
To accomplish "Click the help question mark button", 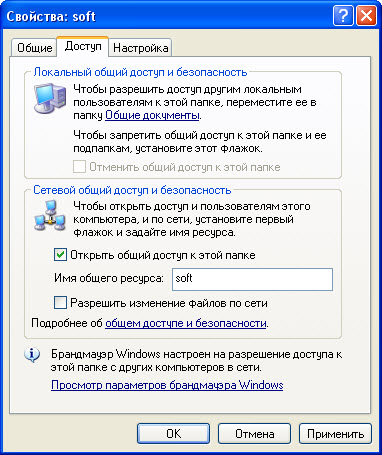I will [x=343, y=16].
